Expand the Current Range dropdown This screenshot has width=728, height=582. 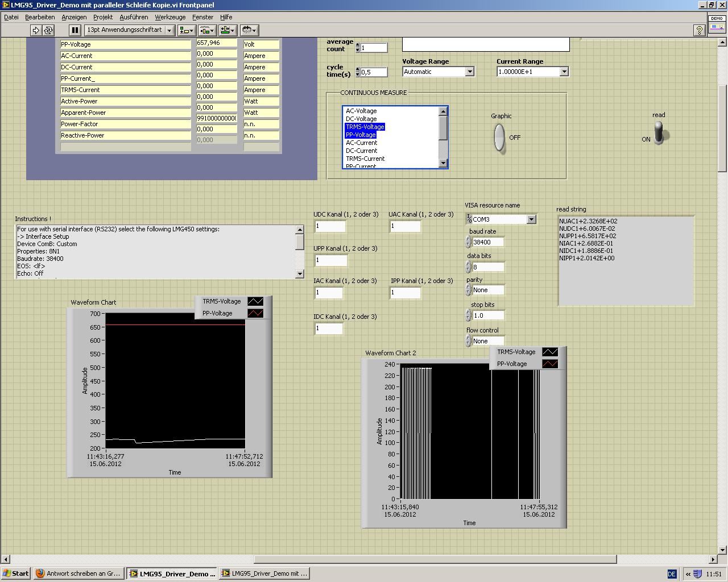tap(564, 72)
